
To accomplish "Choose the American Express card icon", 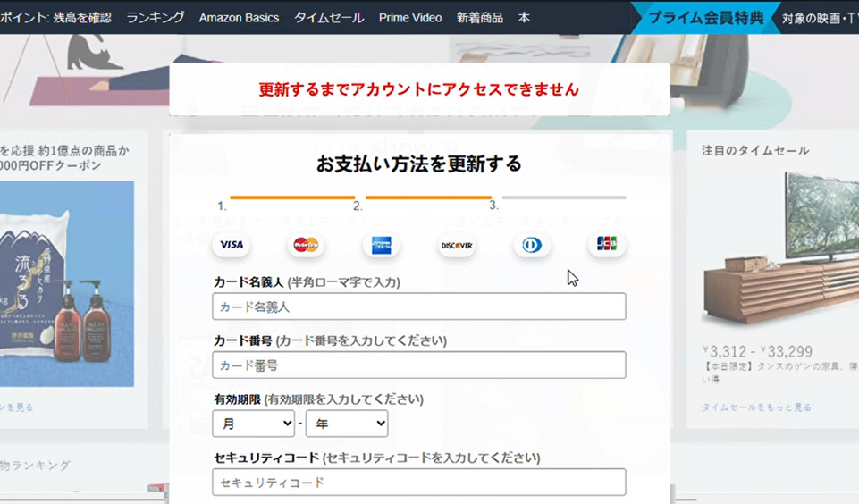I will [x=382, y=245].
